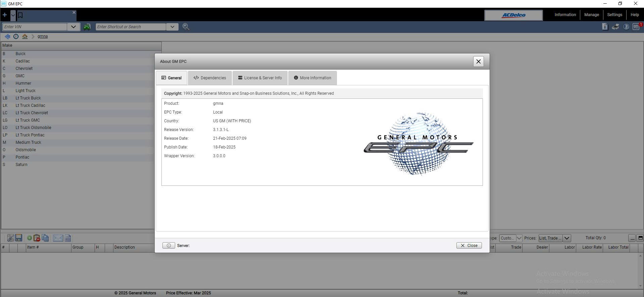Close the current catalog tab
The width and height of the screenshot is (644, 297).
point(74,12)
